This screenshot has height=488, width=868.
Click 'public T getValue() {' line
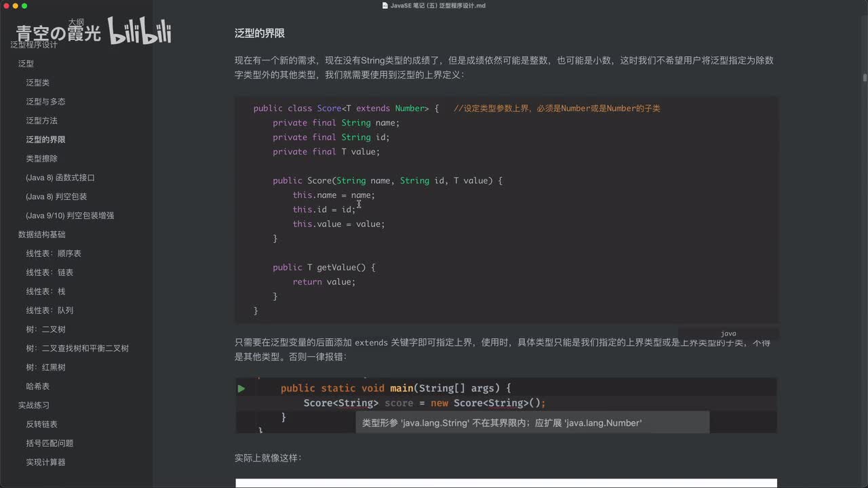click(323, 268)
